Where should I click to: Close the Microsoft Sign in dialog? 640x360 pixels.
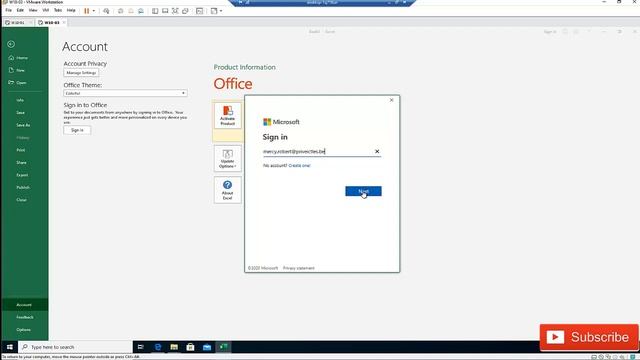(391, 100)
